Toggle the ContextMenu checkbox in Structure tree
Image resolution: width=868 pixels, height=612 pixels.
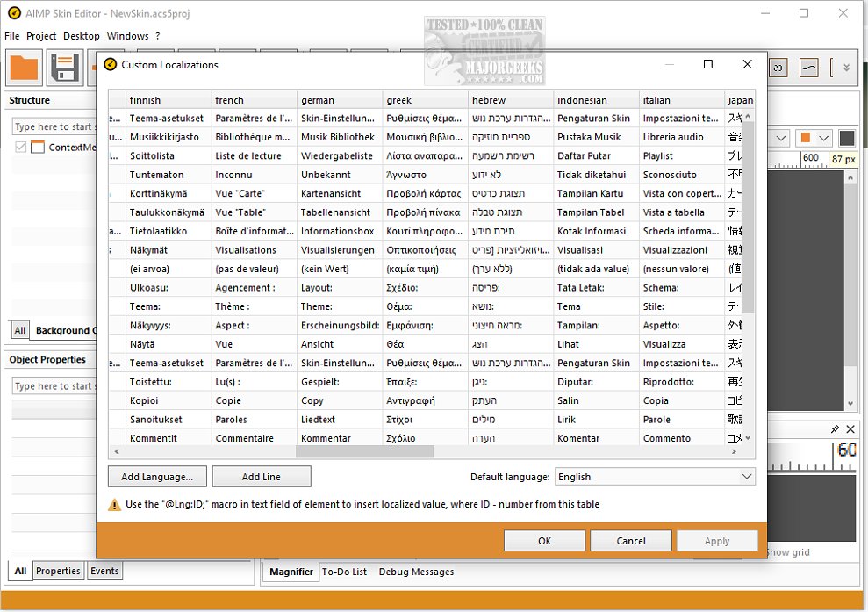(x=21, y=148)
